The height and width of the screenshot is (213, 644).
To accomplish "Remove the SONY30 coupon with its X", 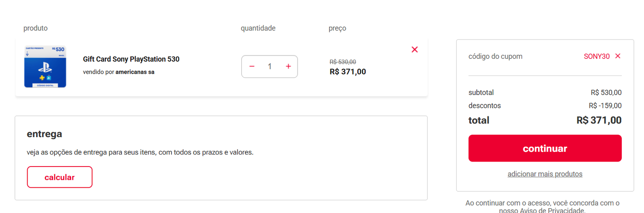I will (618, 56).
